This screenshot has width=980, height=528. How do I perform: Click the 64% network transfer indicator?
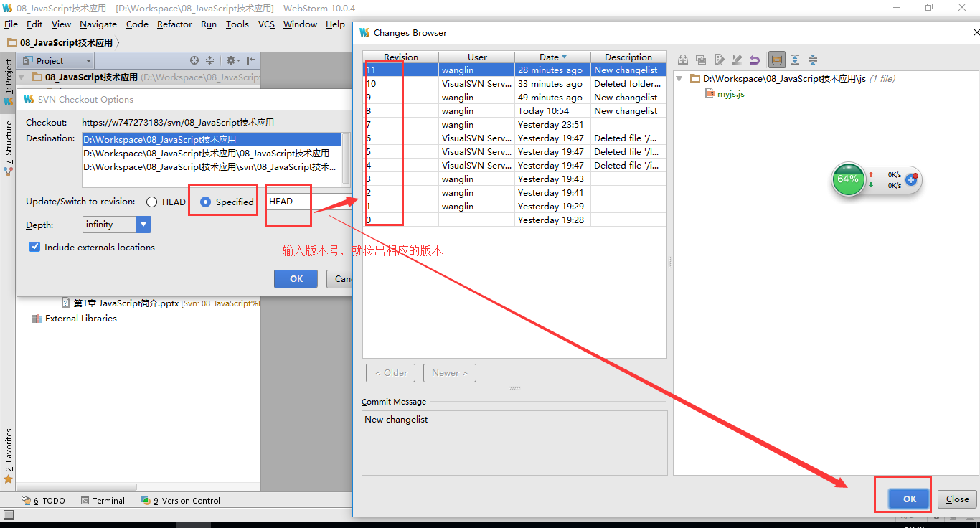coord(849,180)
